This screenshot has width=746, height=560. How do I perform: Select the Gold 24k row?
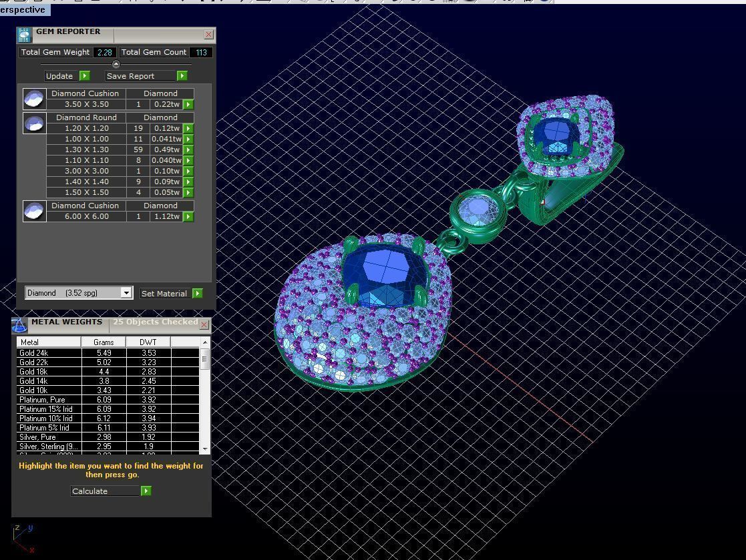point(108,352)
